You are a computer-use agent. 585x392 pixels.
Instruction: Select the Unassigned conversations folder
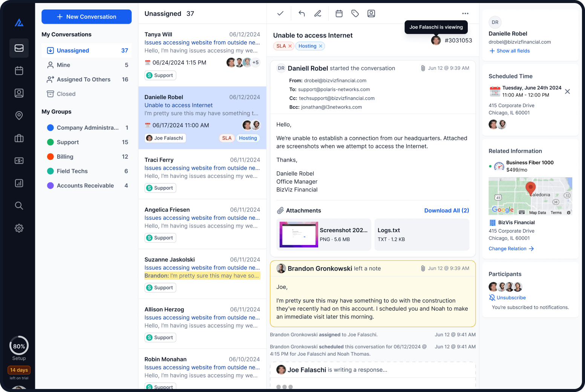point(87,51)
